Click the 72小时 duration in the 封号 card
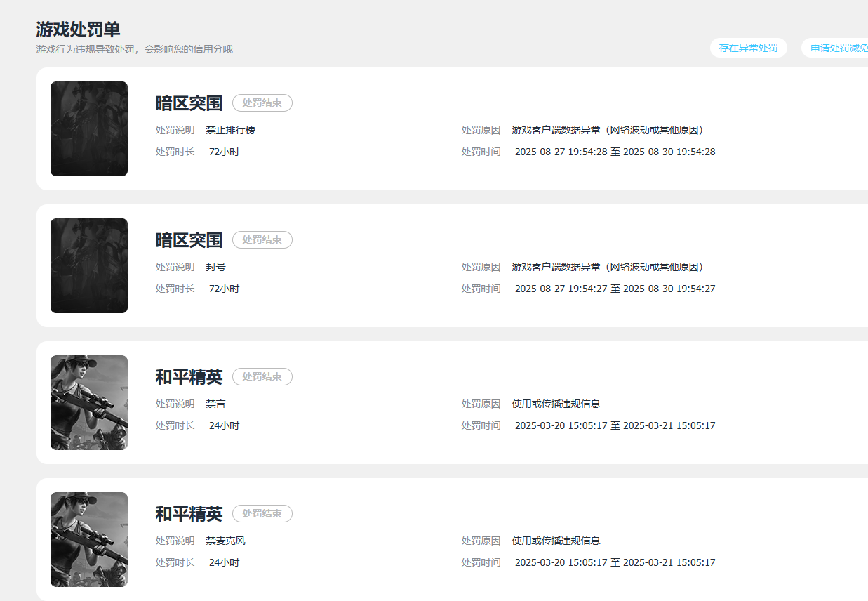 click(x=224, y=289)
